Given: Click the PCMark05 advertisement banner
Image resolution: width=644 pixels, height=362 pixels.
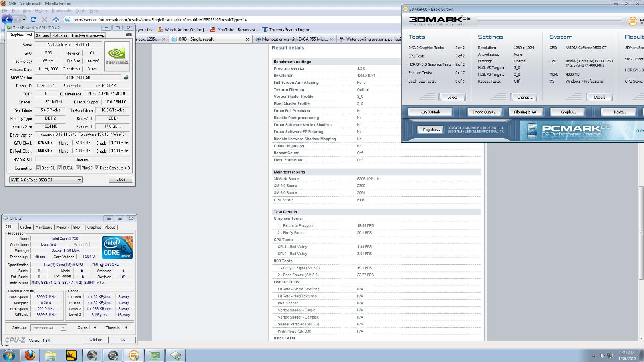Looking at the screenshot, I should pyautogui.click(x=582, y=130).
